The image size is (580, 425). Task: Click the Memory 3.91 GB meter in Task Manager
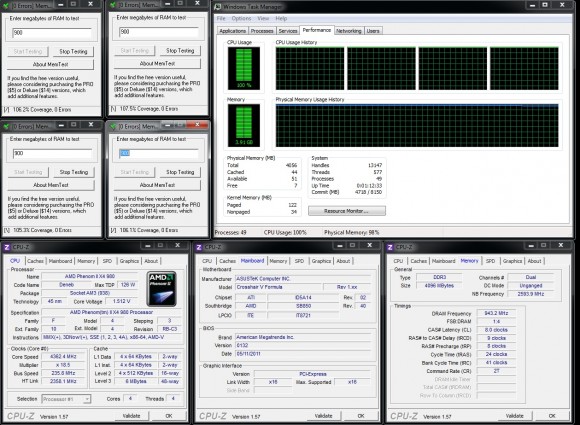244,126
